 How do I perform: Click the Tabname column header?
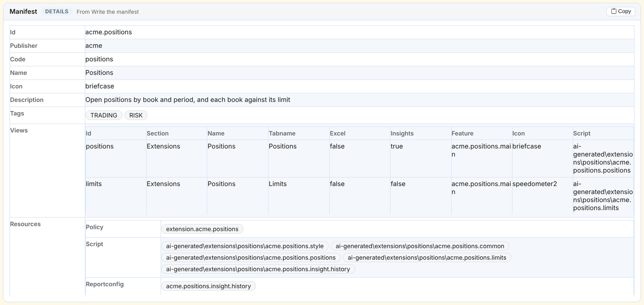tap(282, 133)
